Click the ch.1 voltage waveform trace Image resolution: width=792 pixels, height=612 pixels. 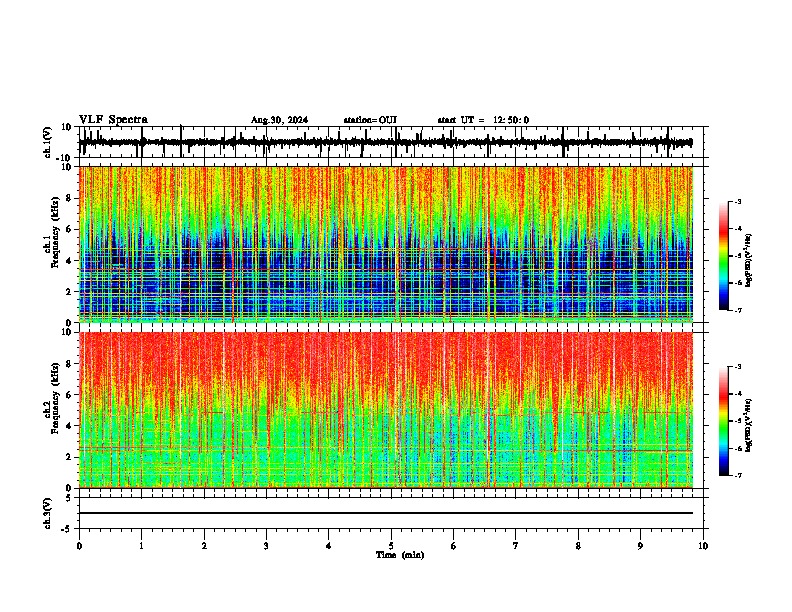pos(386,142)
